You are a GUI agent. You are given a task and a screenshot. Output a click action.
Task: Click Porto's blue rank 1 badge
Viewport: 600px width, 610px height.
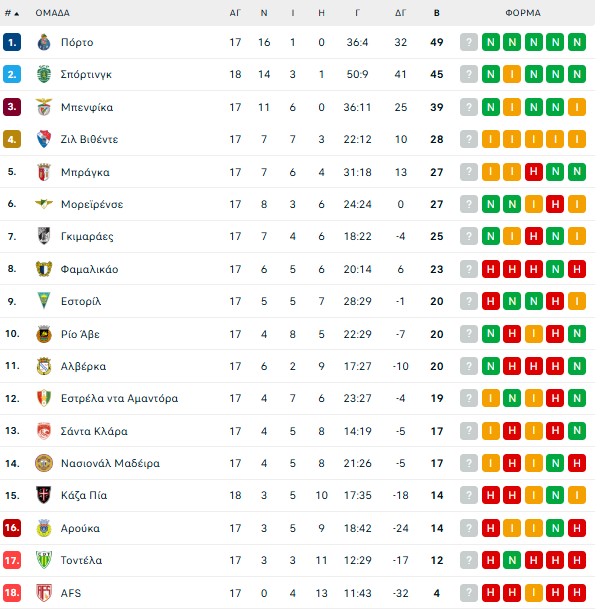[12, 42]
